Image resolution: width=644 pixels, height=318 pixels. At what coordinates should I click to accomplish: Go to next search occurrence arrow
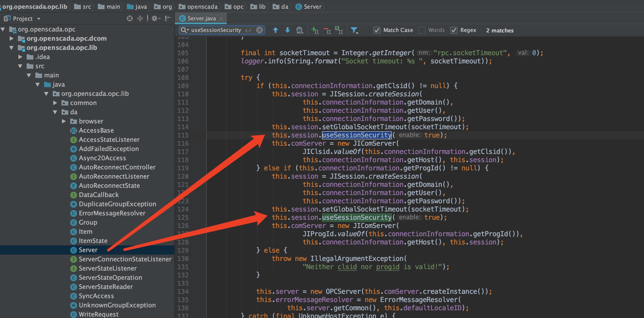[x=288, y=30]
